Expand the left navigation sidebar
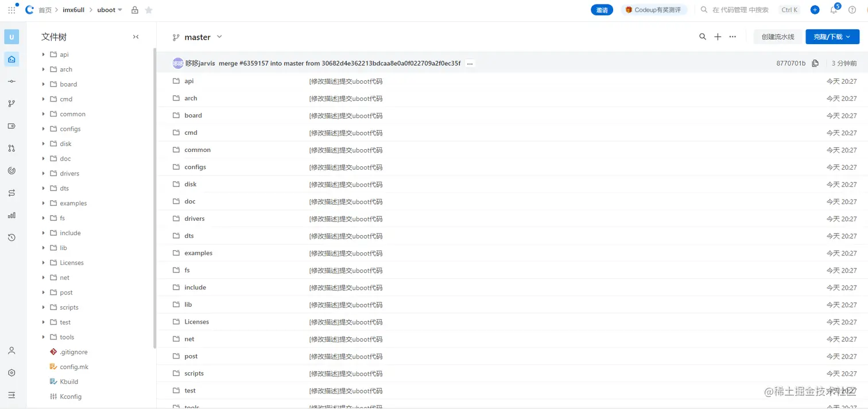 pos(11,395)
